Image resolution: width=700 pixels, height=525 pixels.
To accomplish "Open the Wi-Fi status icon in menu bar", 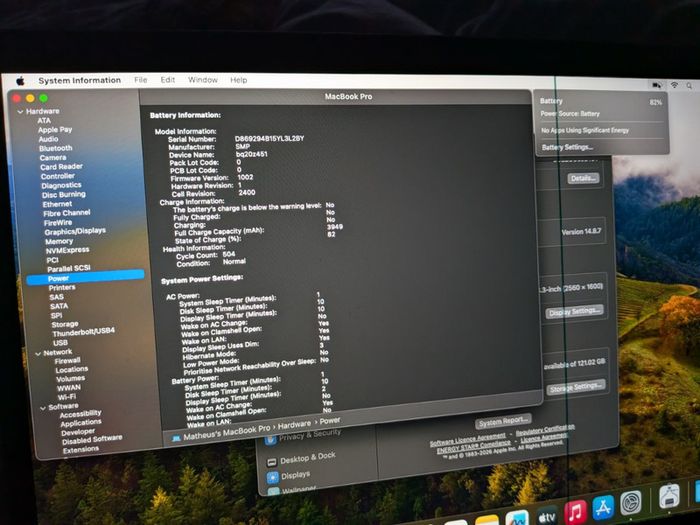I will [x=675, y=85].
